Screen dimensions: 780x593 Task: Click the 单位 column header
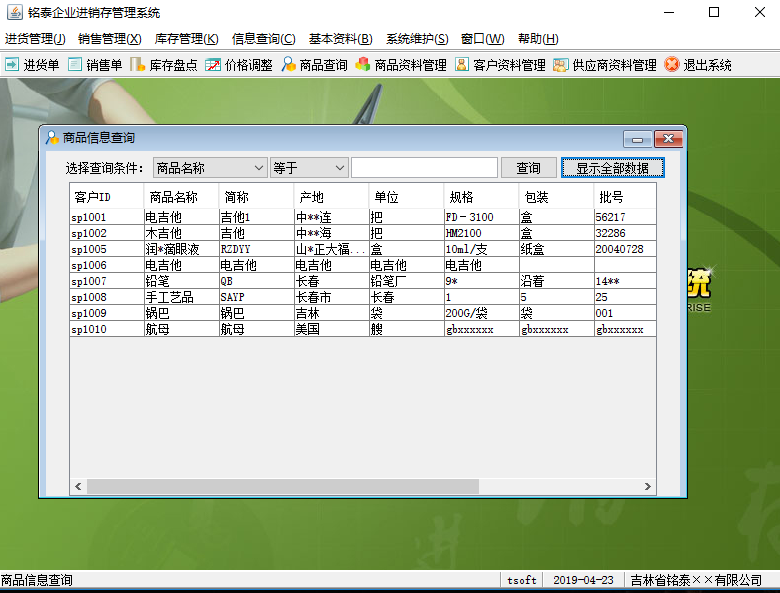click(x=406, y=197)
